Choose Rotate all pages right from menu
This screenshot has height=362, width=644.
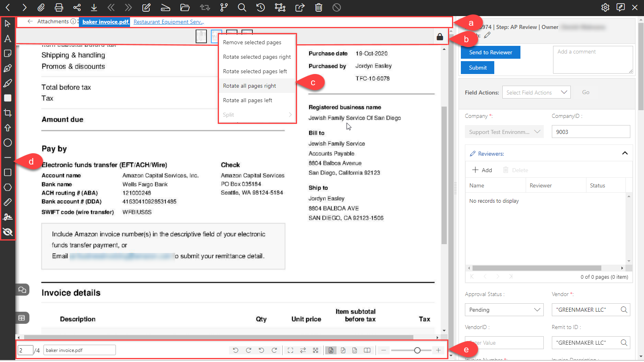tap(250, 86)
